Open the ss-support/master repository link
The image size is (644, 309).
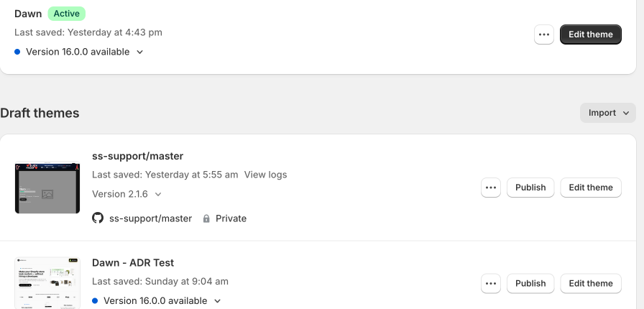coord(150,218)
